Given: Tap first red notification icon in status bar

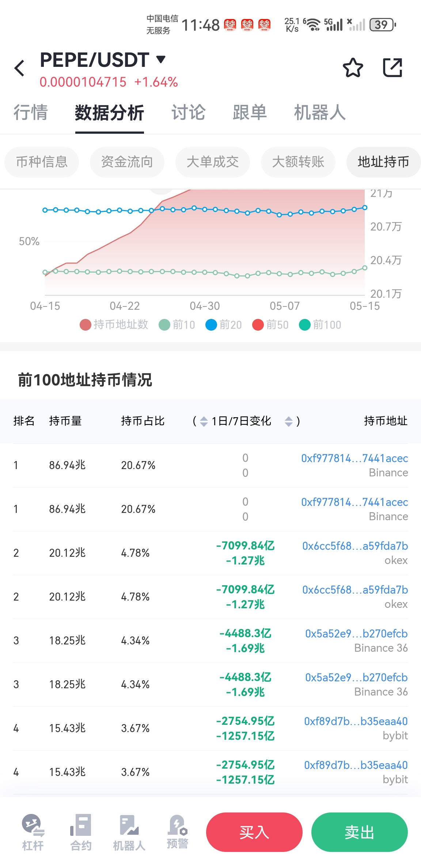Looking at the screenshot, I should [230, 25].
